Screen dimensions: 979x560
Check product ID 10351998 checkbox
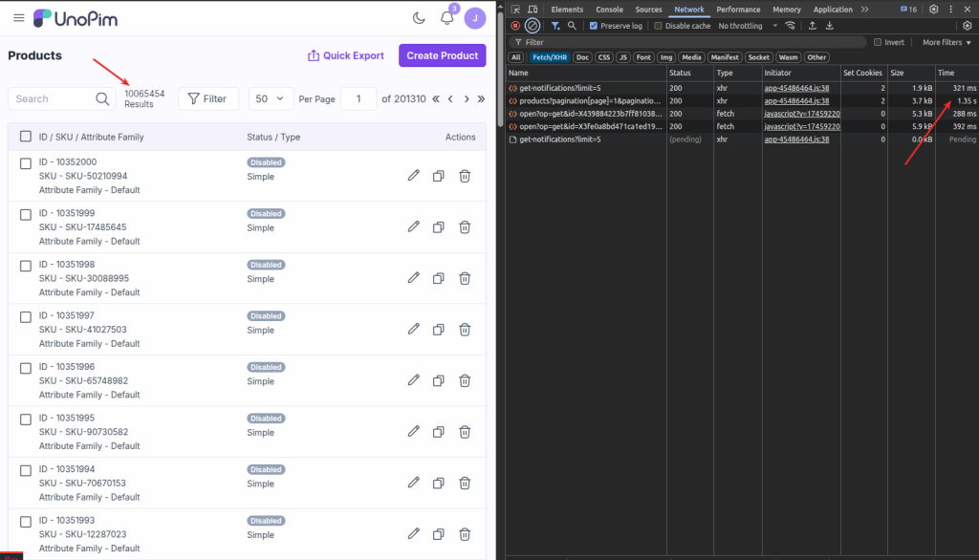click(x=26, y=266)
